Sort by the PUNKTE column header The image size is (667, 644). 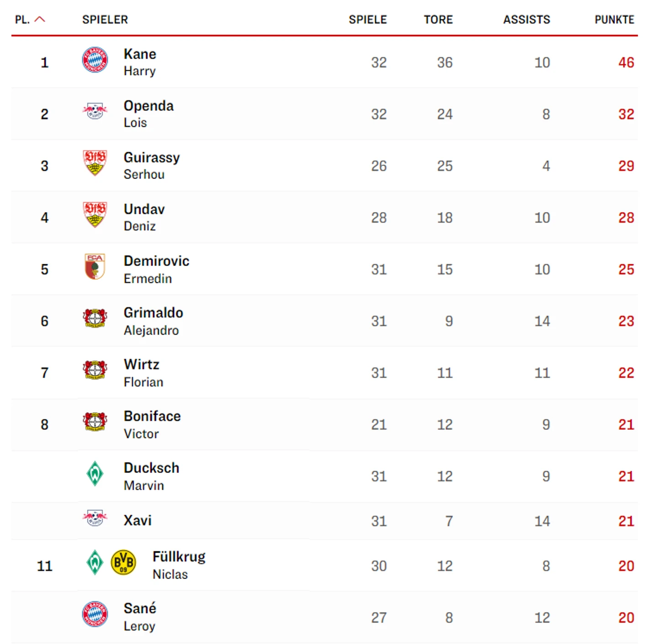614,20
